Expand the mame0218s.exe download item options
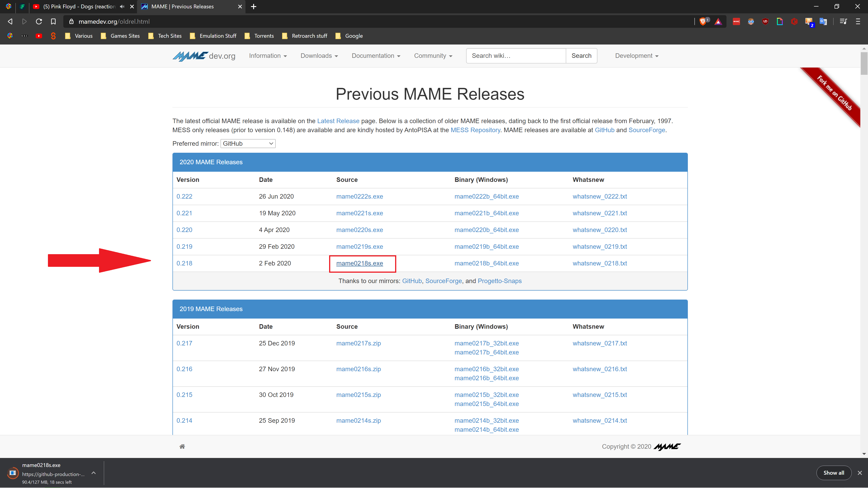 (x=94, y=473)
